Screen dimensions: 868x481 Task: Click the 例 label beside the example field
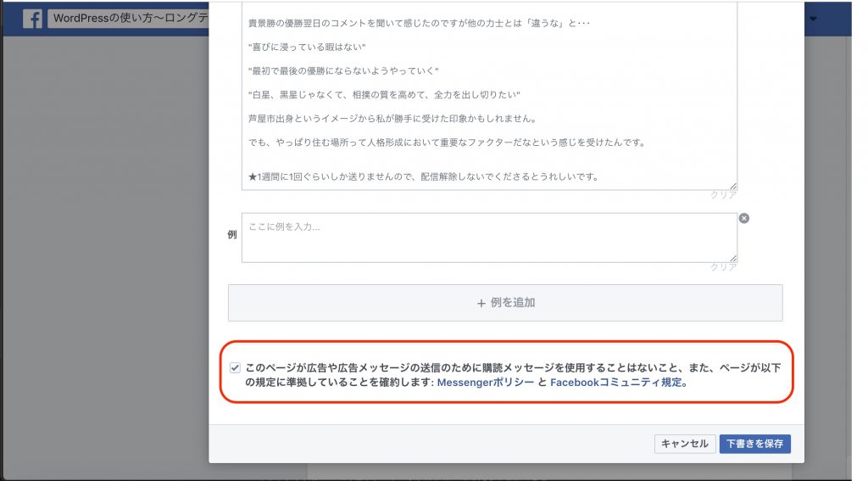(232, 234)
